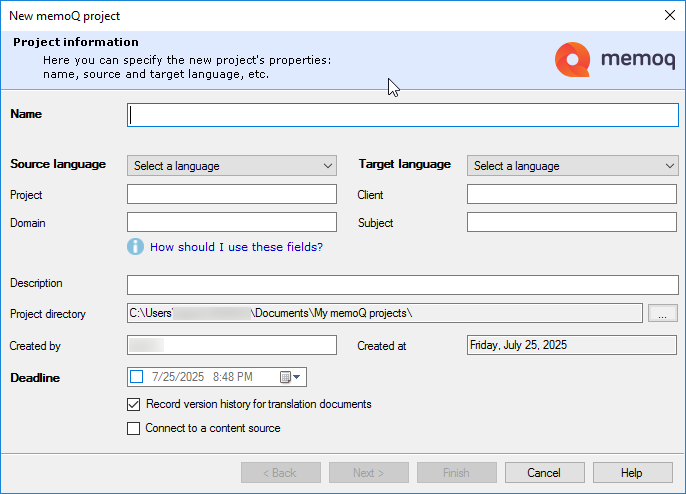Screen dimensions: 686x494
Task: Focus the project Name text field
Action: click(403, 115)
